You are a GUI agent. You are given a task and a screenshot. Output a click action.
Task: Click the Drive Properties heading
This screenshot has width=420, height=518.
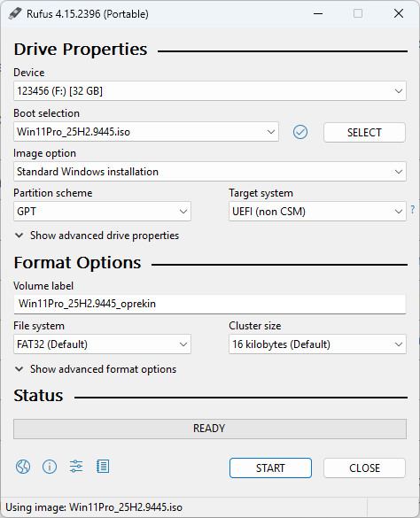(81, 50)
